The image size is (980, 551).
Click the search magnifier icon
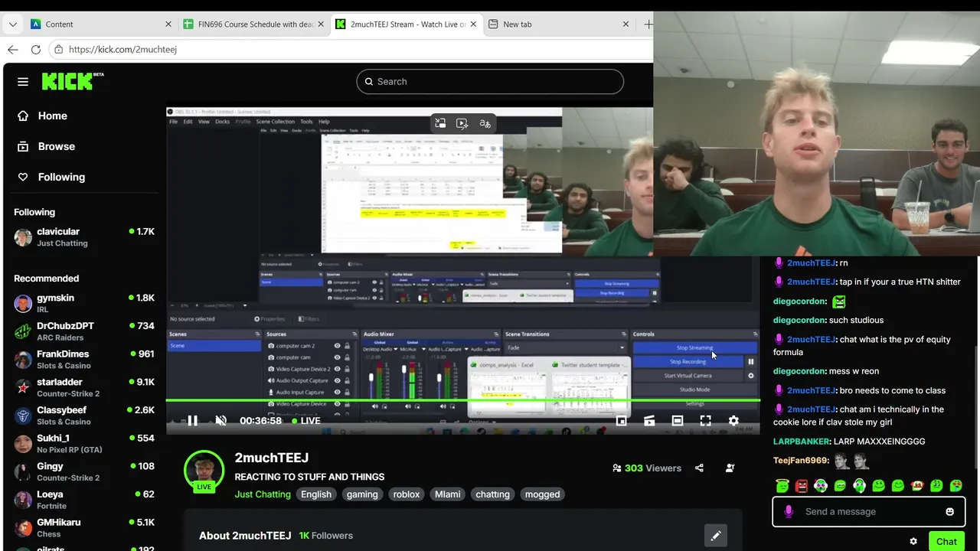pyautogui.click(x=368, y=82)
